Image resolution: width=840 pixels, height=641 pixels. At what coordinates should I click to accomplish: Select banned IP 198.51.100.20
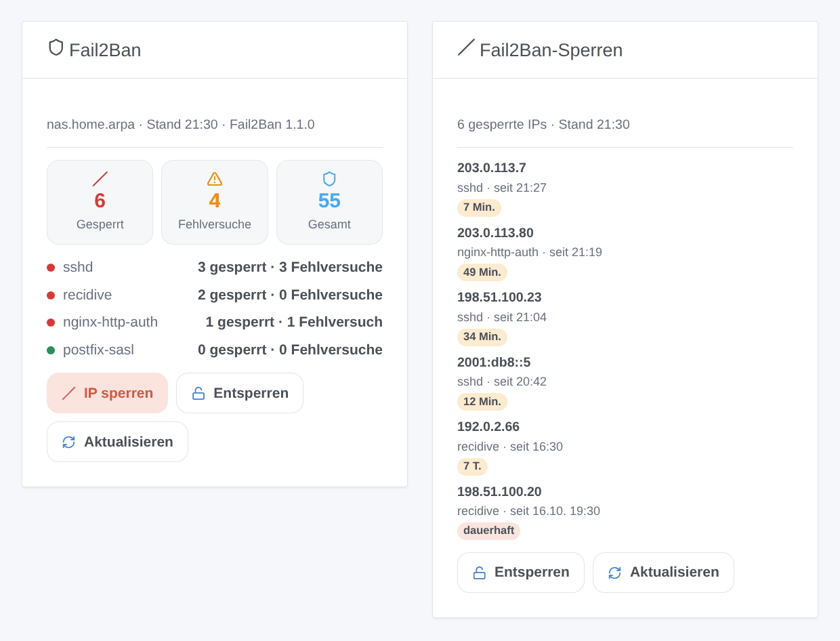[x=499, y=492]
